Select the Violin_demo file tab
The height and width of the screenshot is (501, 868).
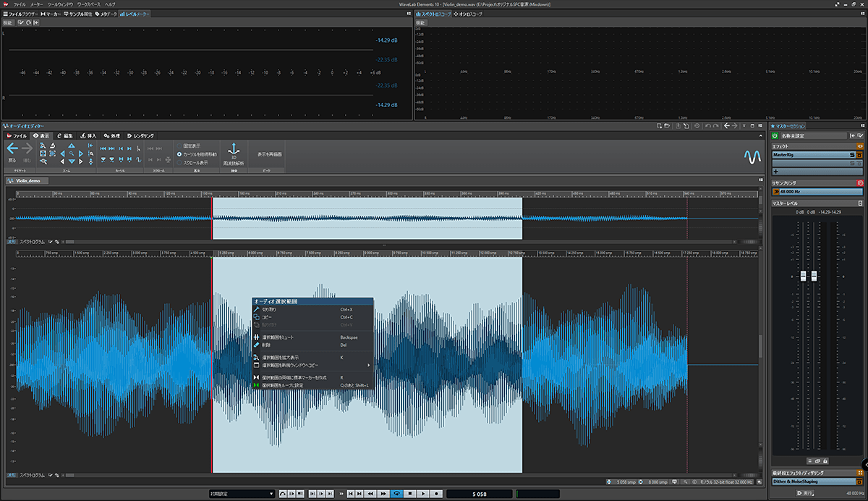[x=27, y=181]
